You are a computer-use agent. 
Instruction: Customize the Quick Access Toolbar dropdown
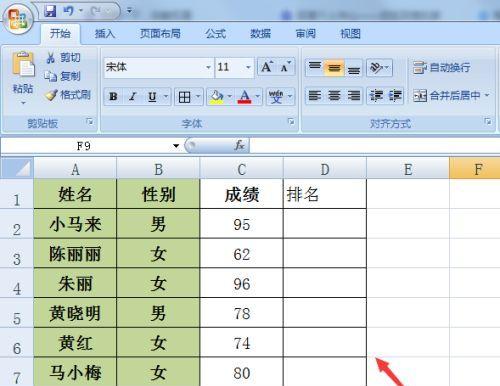(x=130, y=11)
